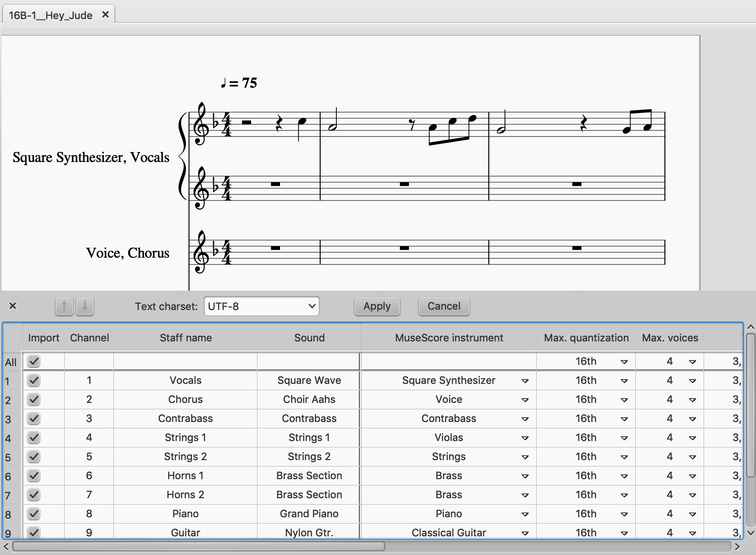Uncheck Import for the Horns 1 track
This screenshot has height=555, width=756.
click(x=34, y=476)
